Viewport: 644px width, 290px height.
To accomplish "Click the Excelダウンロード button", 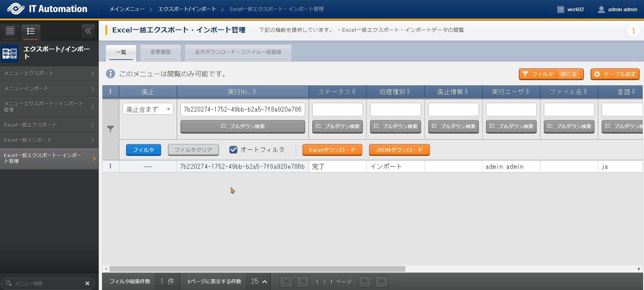I will click(332, 150).
